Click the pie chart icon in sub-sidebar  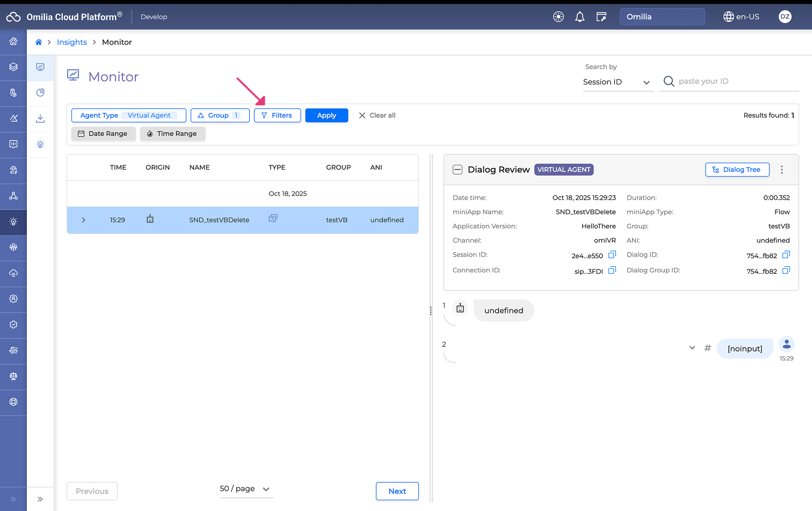point(40,93)
